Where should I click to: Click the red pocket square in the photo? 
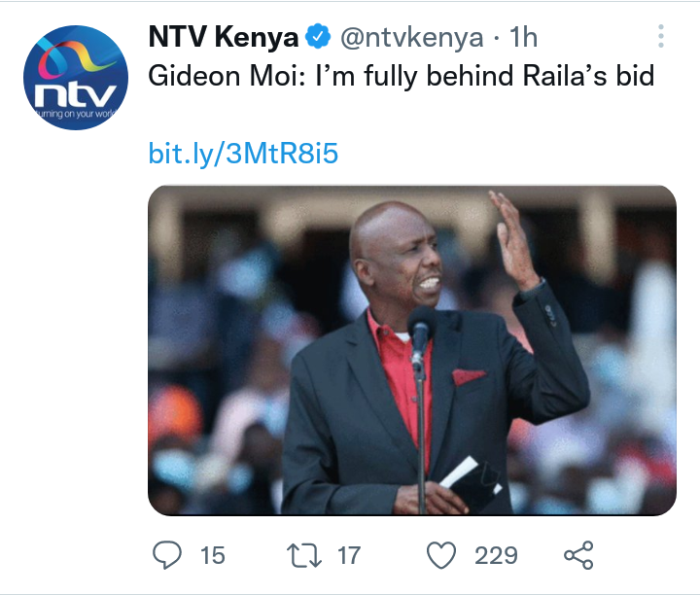point(469,376)
